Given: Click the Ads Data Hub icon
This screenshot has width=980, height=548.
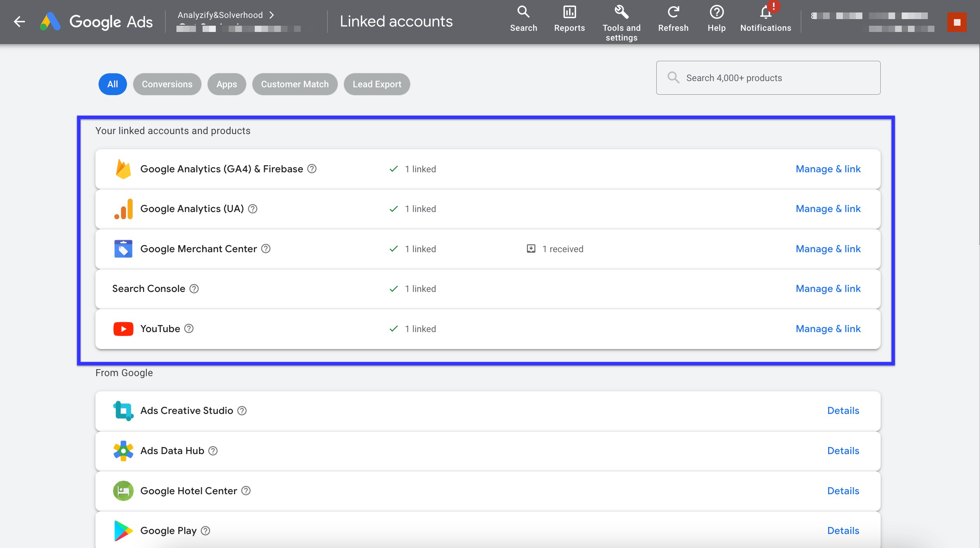Looking at the screenshot, I should pyautogui.click(x=123, y=451).
